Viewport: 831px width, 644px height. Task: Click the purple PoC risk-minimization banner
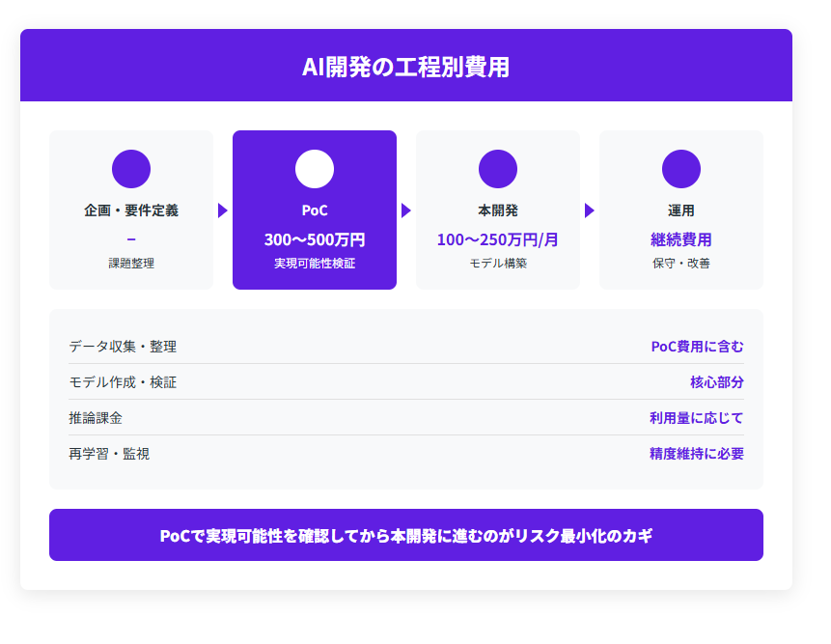pyautogui.click(x=406, y=536)
